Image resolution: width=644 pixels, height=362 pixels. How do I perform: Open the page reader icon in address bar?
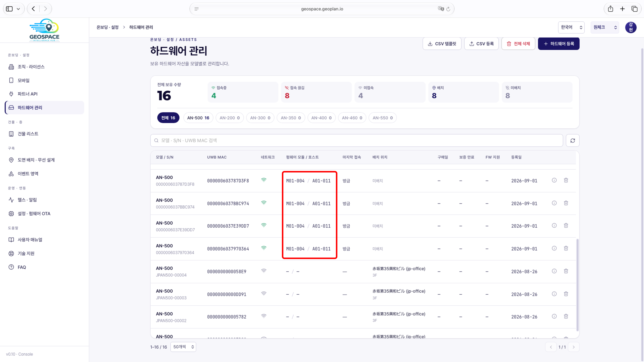197,9
